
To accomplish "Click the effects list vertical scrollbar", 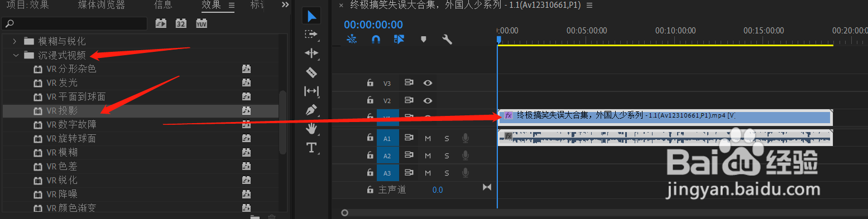I will click(x=283, y=123).
